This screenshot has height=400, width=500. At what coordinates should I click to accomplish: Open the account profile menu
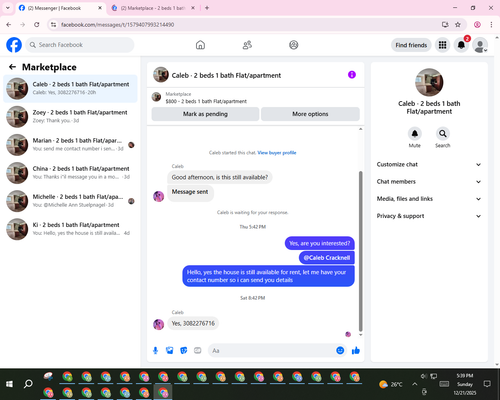tap(480, 45)
